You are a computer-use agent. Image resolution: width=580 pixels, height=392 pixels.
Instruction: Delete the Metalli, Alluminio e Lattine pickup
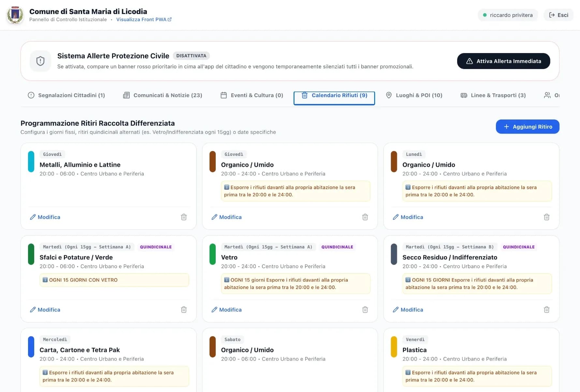click(184, 217)
